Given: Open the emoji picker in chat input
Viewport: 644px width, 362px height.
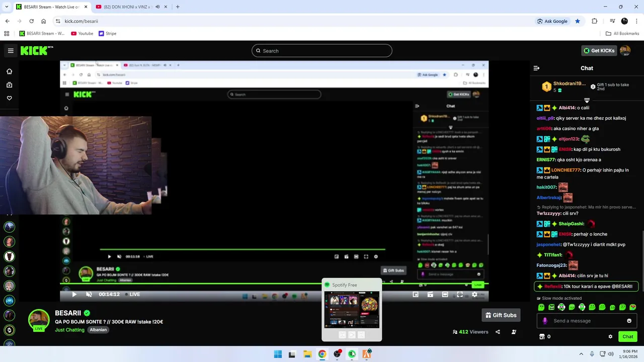Looking at the screenshot, I should 629,321.
